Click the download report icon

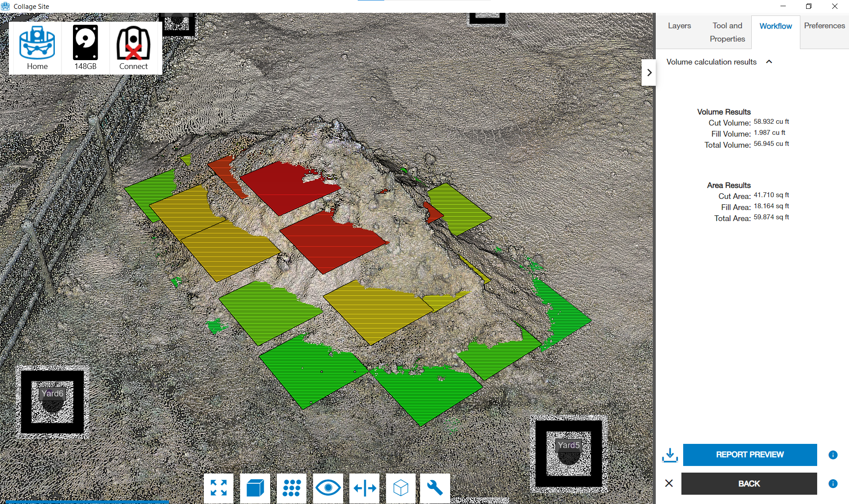(670, 455)
